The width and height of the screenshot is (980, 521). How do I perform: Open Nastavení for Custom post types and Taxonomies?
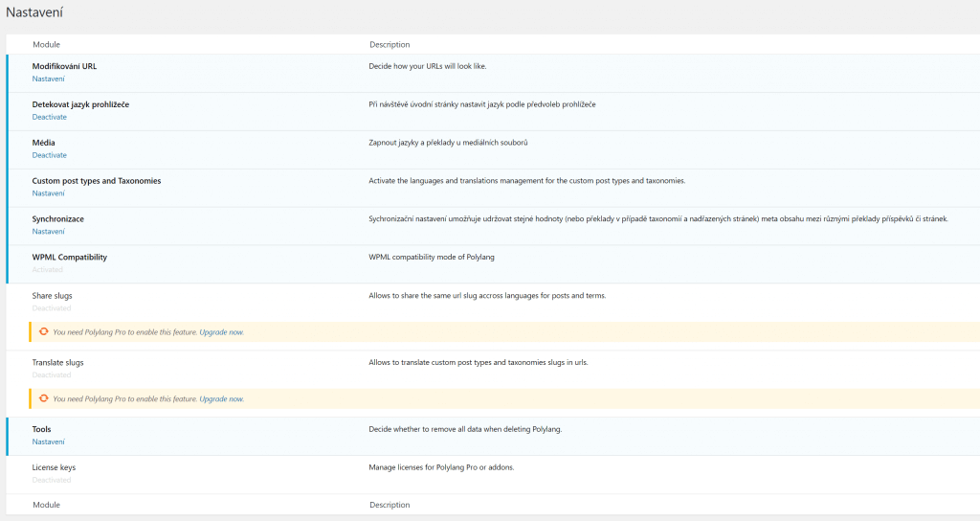(48, 193)
